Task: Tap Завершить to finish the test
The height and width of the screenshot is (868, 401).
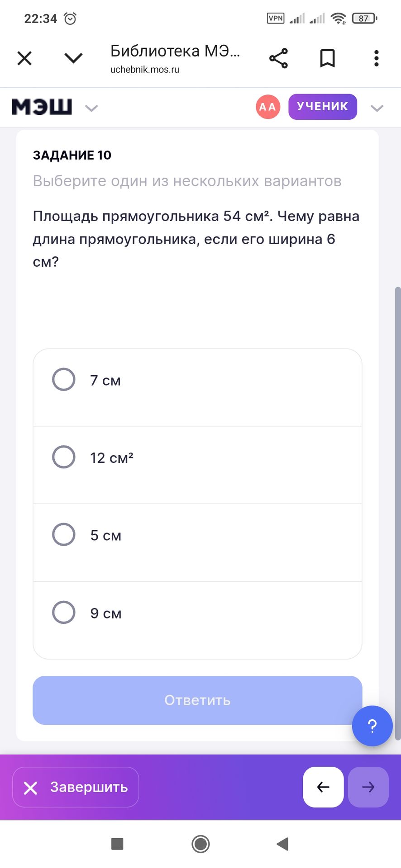Action: (x=76, y=787)
